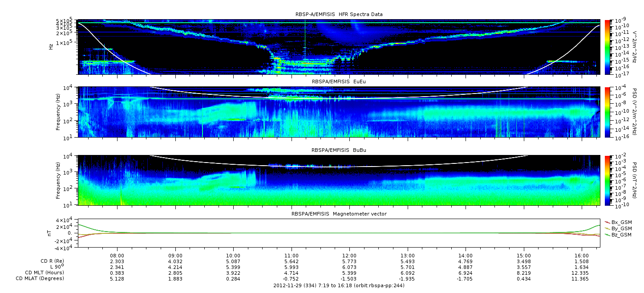Click the CD MLT (Hours) row label

[45, 273]
